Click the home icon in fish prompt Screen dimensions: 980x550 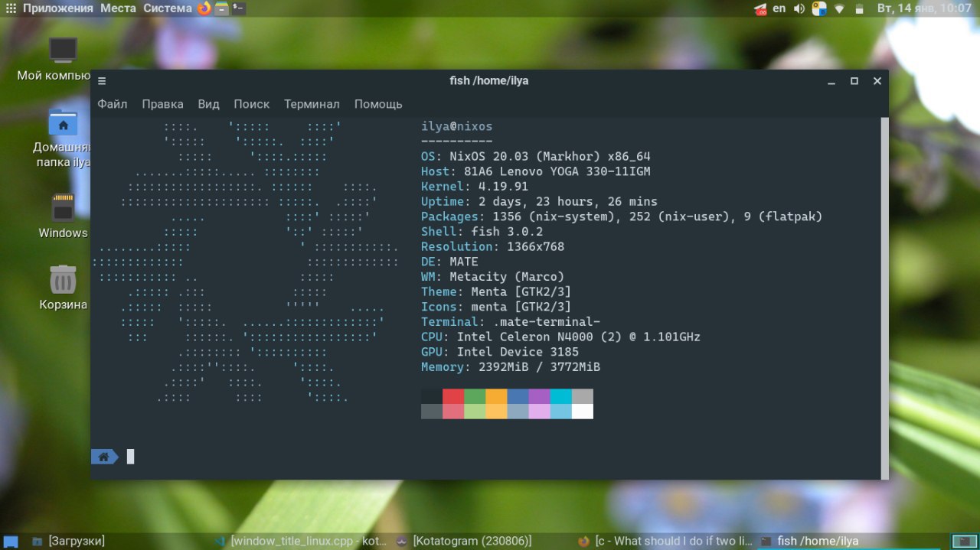[103, 457]
